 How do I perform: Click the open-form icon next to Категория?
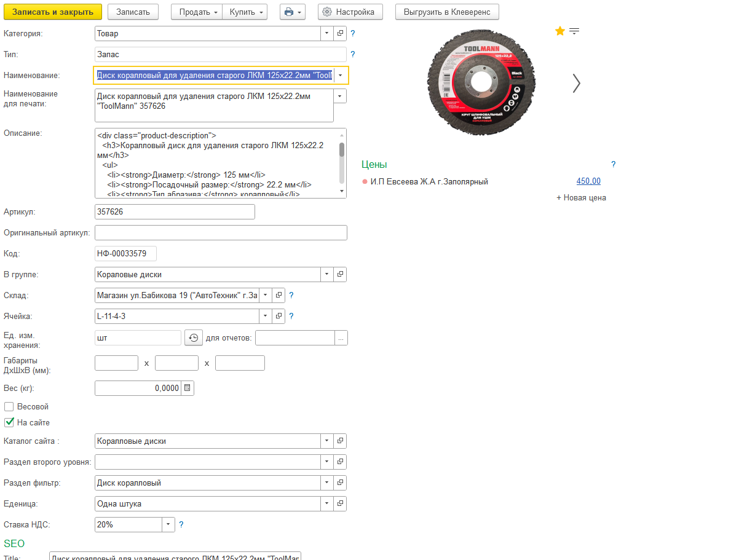tap(340, 33)
